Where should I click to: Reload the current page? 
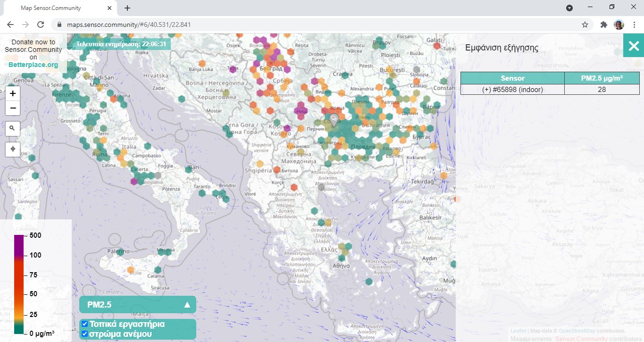pos(41,25)
